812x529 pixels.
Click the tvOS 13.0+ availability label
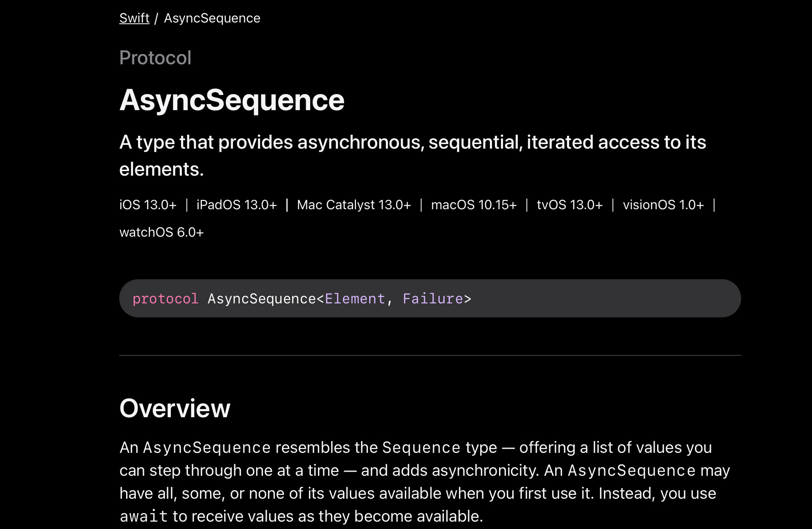click(570, 205)
